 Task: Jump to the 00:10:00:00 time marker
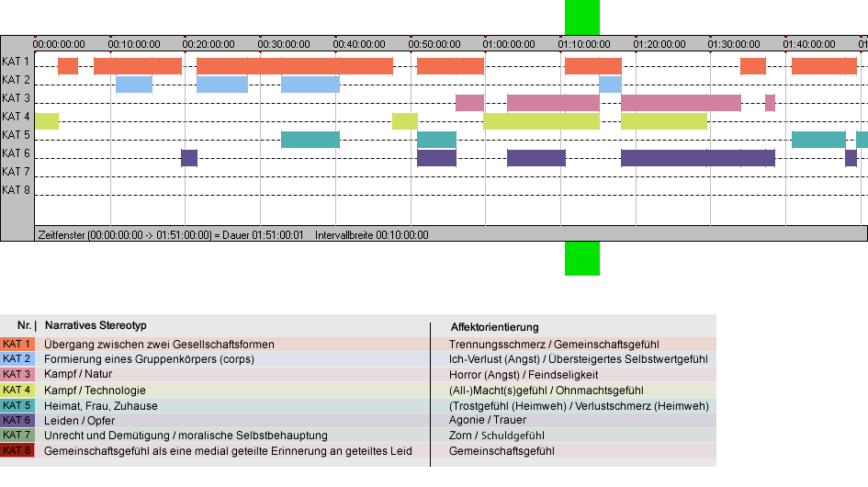tap(134, 44)
